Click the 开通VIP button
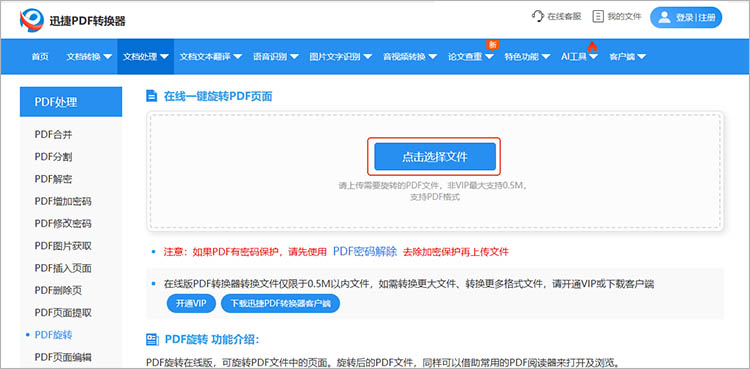The height and width of the screenshot is (369, 750). (x=191, y=303)
